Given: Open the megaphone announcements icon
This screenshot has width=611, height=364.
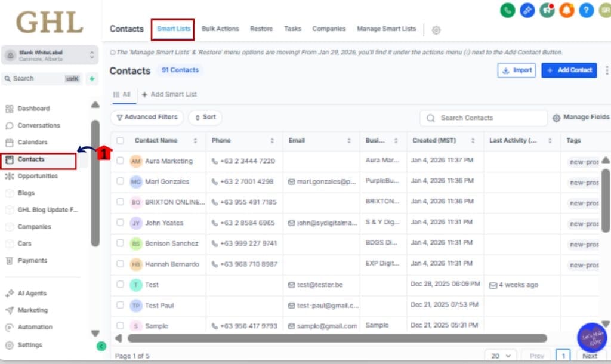Looking at the screenshot, I should coord(547,10).
